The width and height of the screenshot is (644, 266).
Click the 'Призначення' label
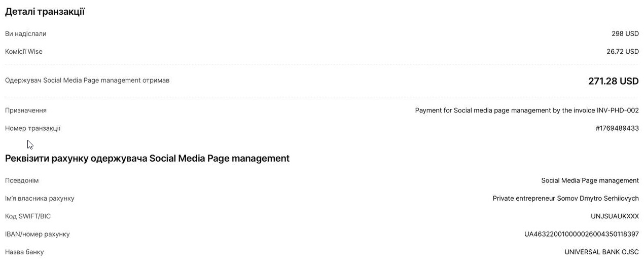tap(26, 110)
